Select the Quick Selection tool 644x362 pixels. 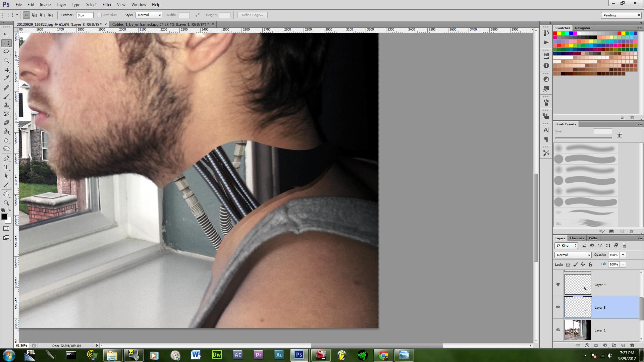tap(6, 61)
